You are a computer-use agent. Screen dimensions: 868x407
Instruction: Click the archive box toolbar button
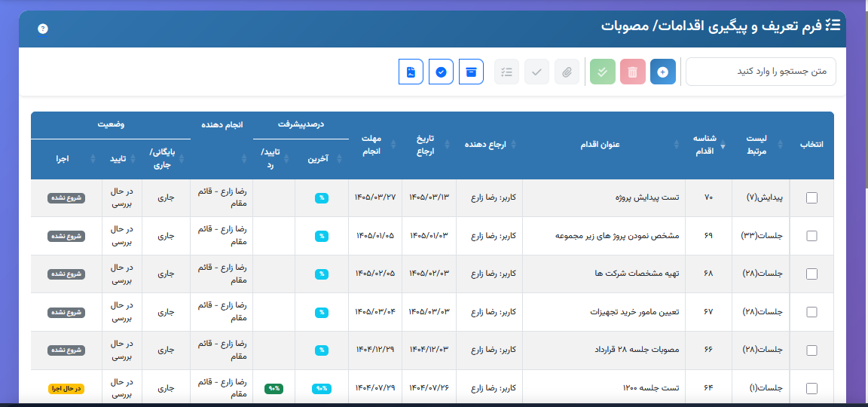(x=471, y=72)
